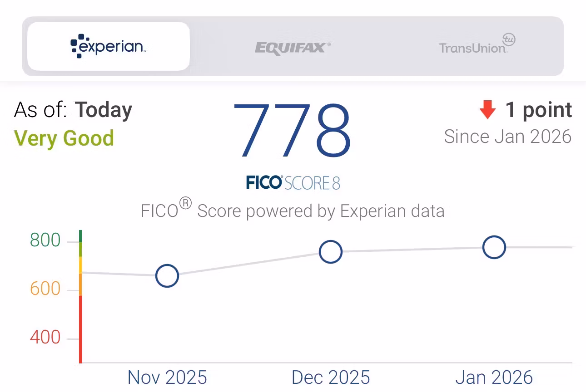Tap the FICO Score 8 logo
This screenshot has width=586, height=392.
click(293, 183)
